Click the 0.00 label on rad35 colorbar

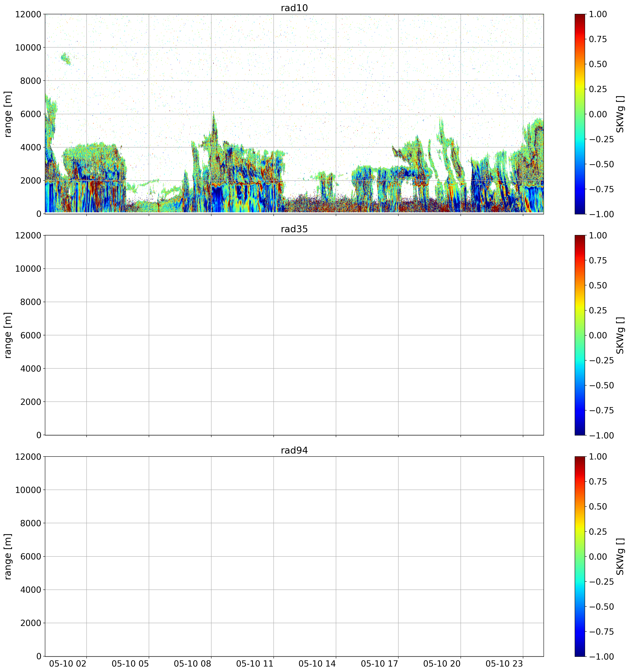click(x=598, y=335)
